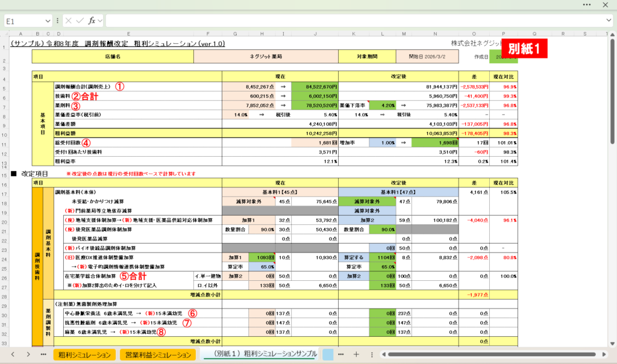Show hidden sheets via left ellipsis

(x=43, y=354)
